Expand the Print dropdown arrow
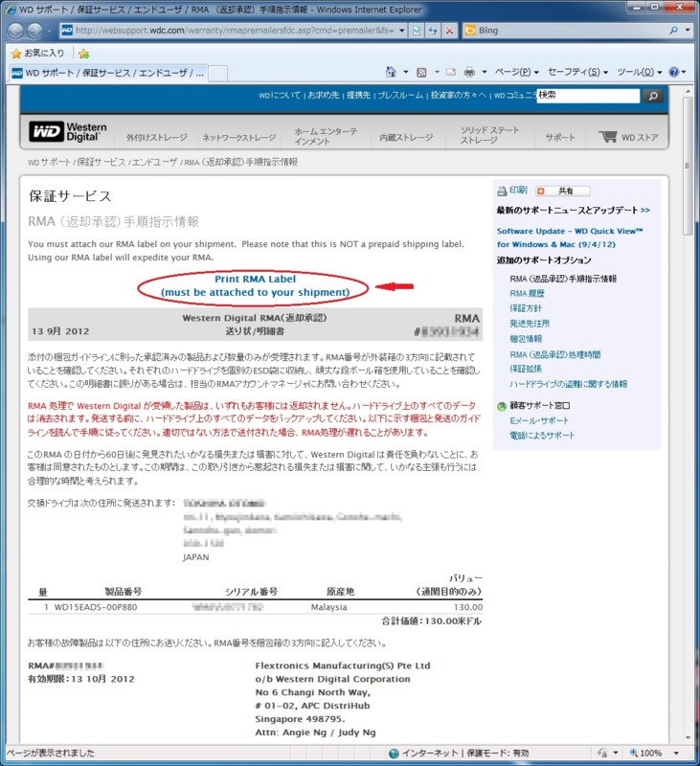 point(485,73)
